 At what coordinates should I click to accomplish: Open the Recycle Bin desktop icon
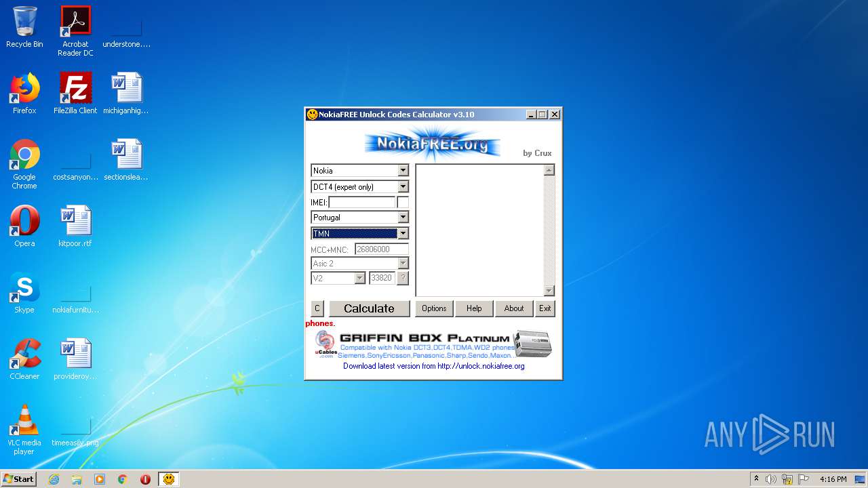(x=24, y=28)
